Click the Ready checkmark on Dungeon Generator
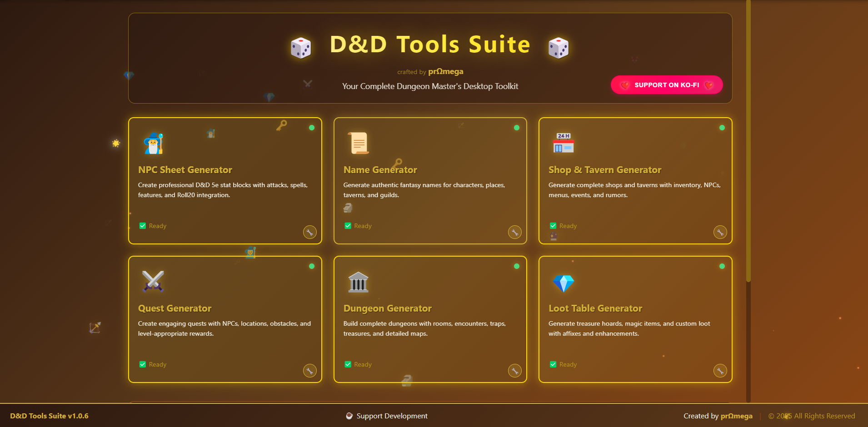 pyautogui.click(x=348, y=364)
